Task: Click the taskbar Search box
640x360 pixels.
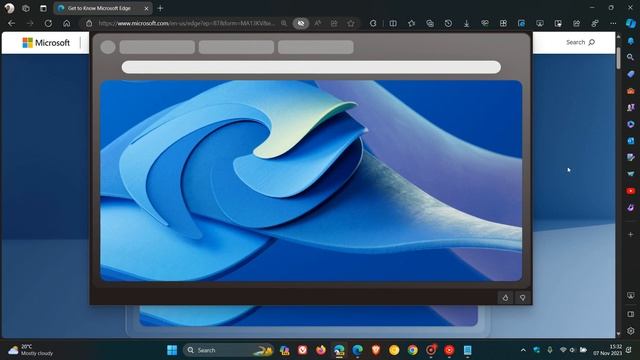Action: (229, 350)
